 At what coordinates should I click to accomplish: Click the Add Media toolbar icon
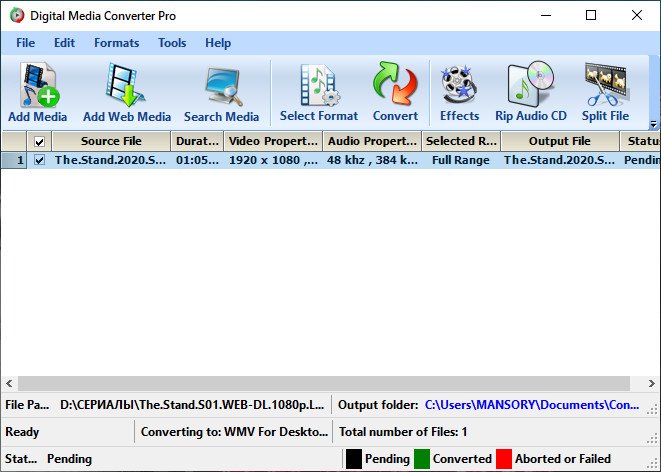point(38,92)
